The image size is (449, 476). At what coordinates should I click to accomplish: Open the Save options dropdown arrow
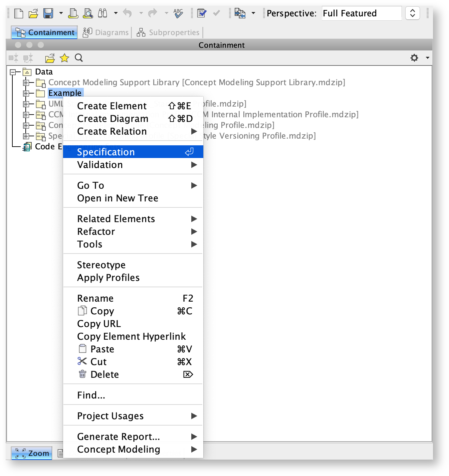coord(61,13)
